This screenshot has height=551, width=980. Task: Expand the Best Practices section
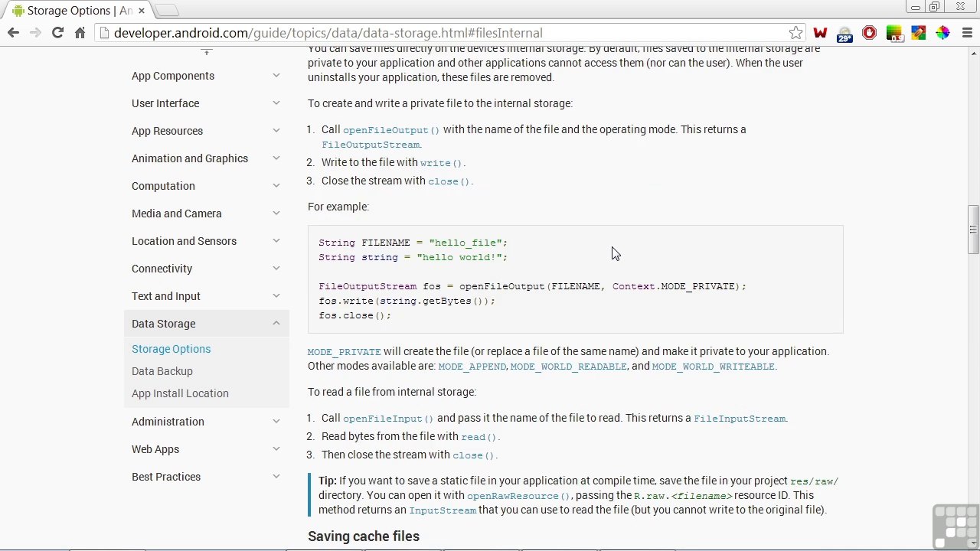point(276,477)
